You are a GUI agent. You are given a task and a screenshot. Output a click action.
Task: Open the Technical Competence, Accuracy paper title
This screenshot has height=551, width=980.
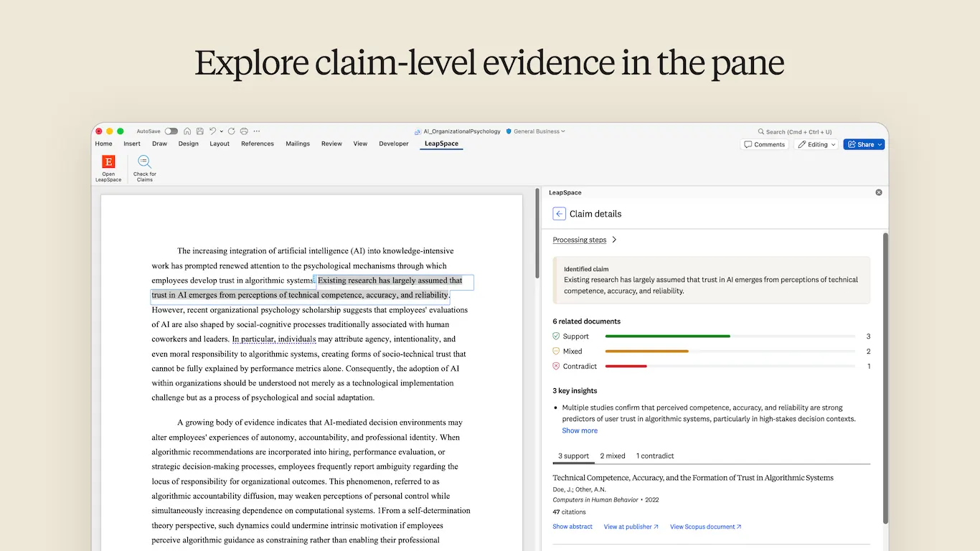click(x=693, y=478)
